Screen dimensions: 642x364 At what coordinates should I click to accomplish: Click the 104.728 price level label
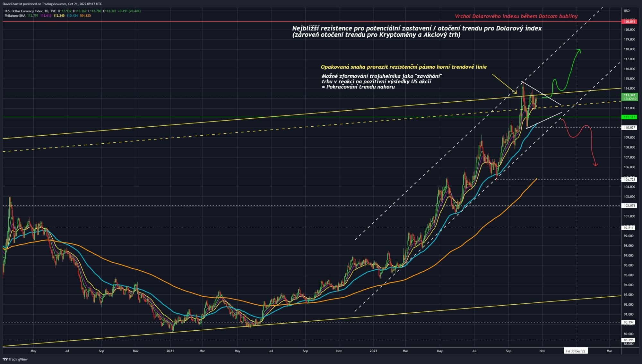click(629, 180)
